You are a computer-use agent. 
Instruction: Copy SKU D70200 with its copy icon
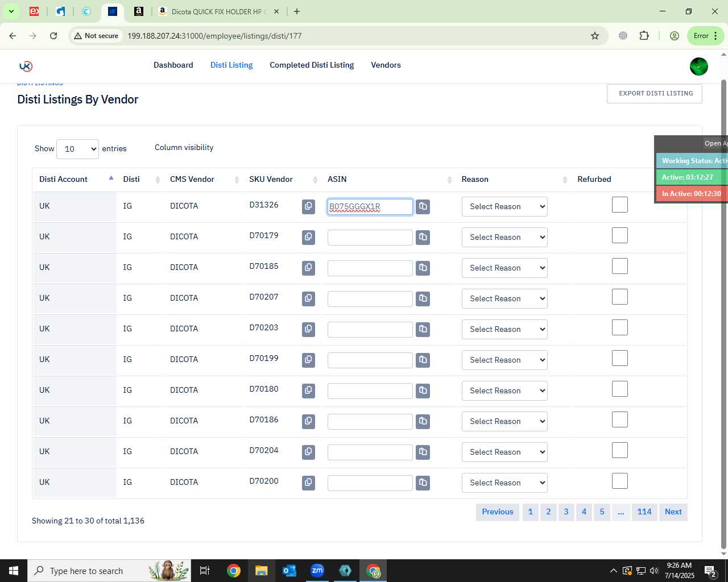[308, 483]
